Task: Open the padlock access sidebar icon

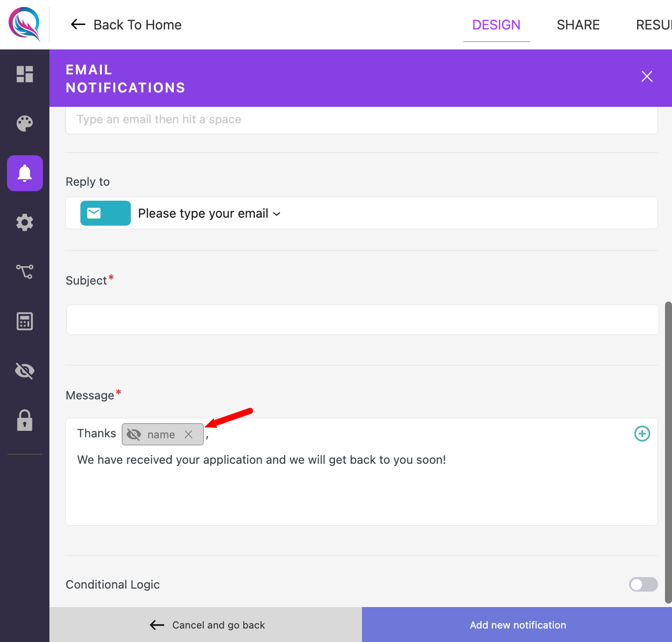Action: pyautogui.click(x=24, y=420)
